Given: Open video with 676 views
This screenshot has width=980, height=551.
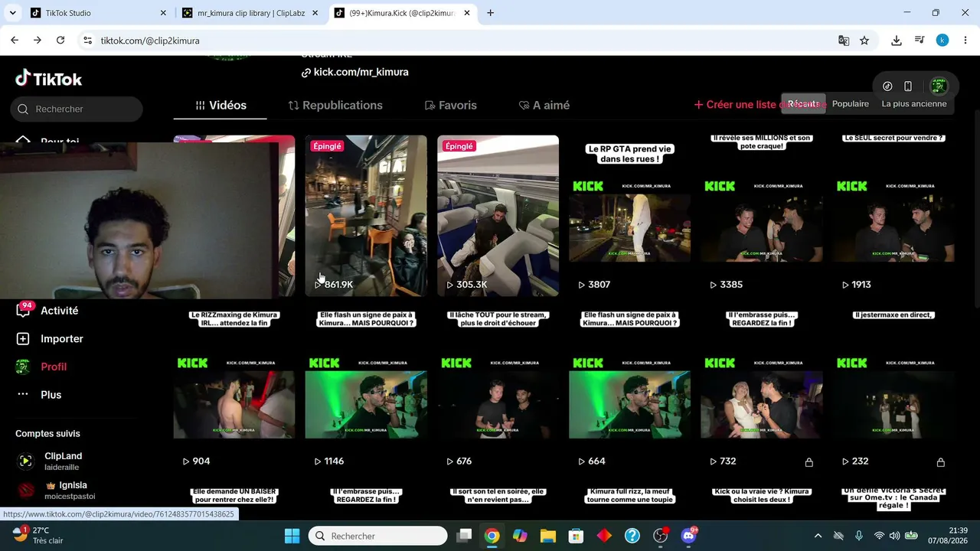Looking at the screenshot, I should (498, 392).
